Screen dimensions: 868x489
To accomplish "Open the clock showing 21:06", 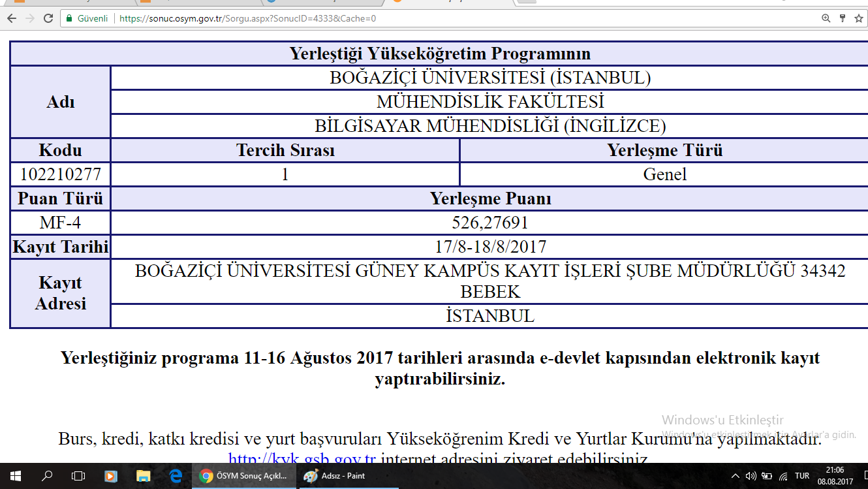I will pyautogui.click(x=835, y=475).
